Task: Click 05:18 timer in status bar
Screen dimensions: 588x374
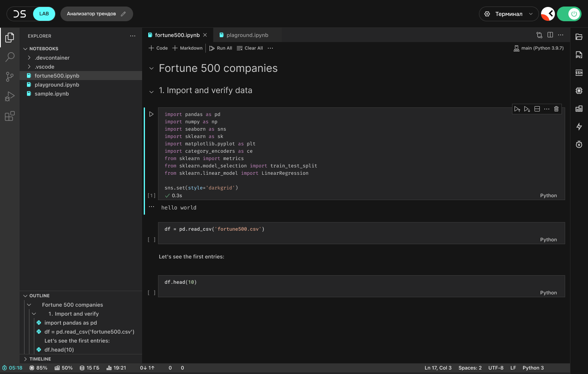Action: click(x=12, y=368)
